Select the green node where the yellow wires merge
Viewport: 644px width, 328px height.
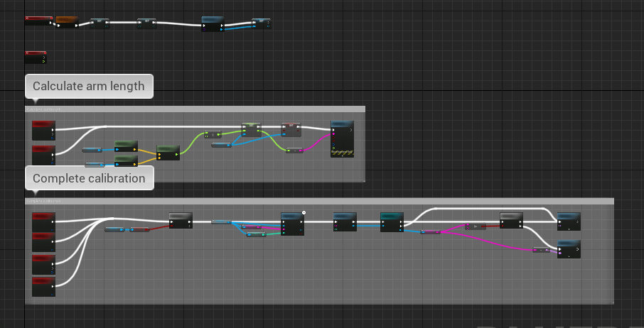[x=168, y=152]
